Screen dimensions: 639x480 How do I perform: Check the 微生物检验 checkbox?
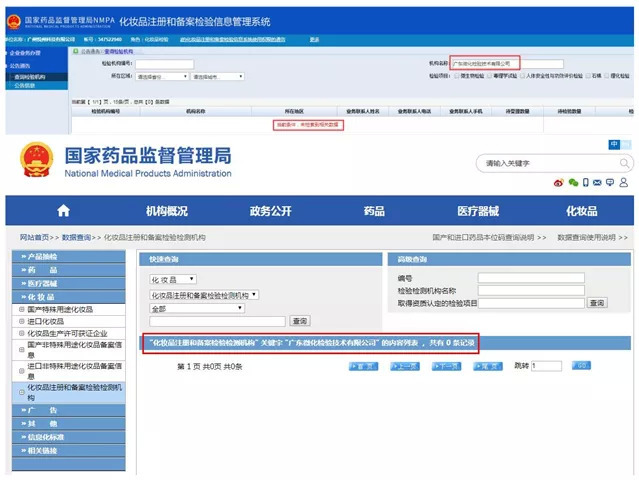pos(457,76)
